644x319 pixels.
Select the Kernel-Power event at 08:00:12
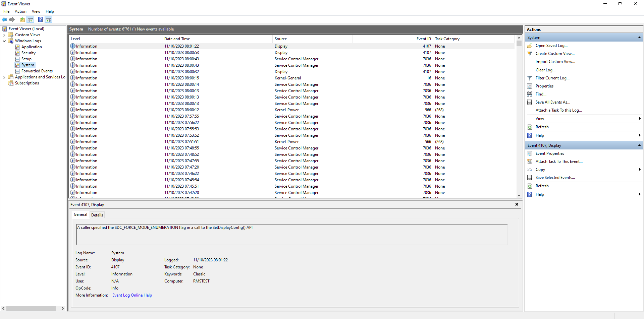click(292, 110)
